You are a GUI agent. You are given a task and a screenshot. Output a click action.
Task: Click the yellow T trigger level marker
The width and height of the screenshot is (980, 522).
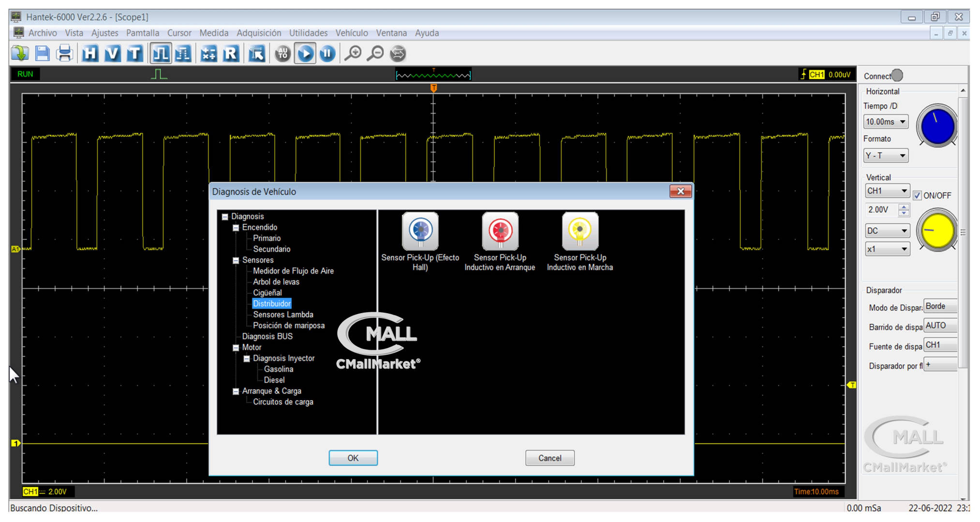pos(852,385)
